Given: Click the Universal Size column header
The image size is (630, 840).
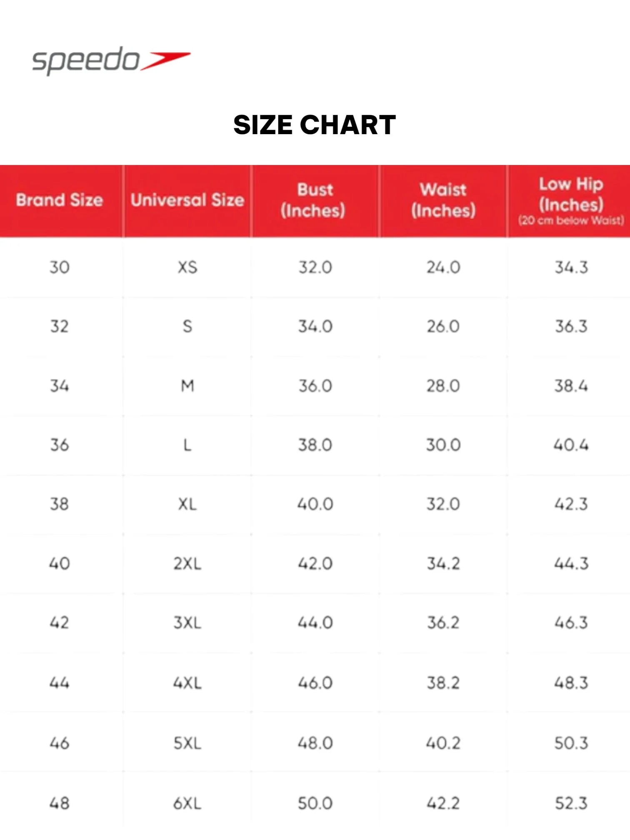Looking at the screenshot, I should (x=187, y=200).
